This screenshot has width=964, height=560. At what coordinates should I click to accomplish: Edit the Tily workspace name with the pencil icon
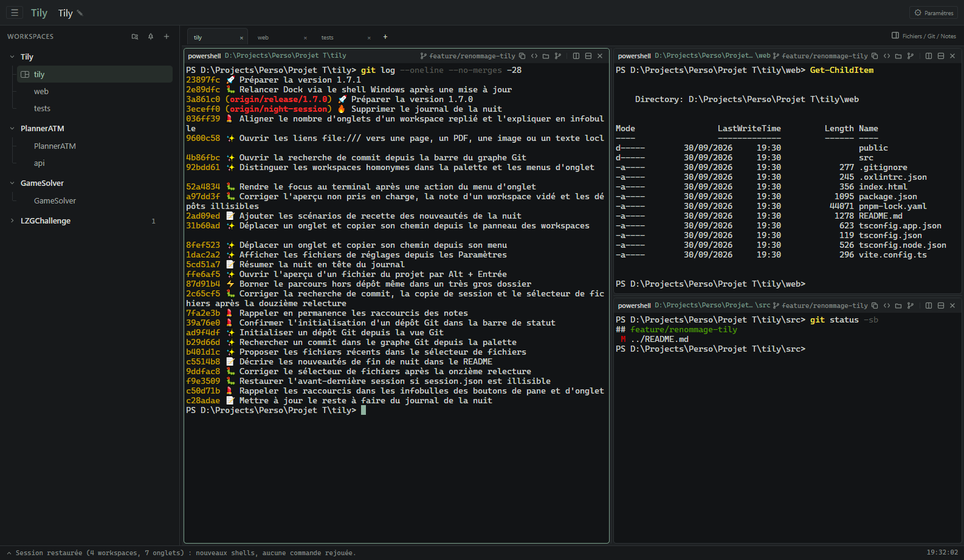[x=80, y=13]
